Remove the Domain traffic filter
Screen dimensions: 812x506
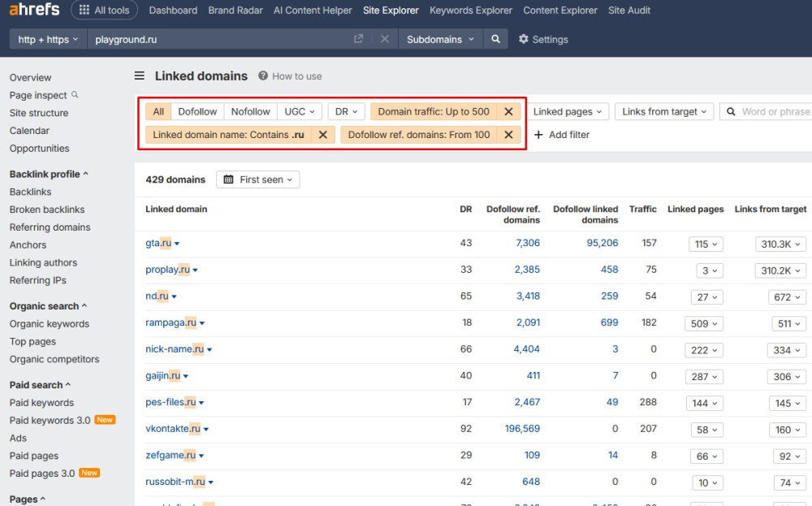508,112
